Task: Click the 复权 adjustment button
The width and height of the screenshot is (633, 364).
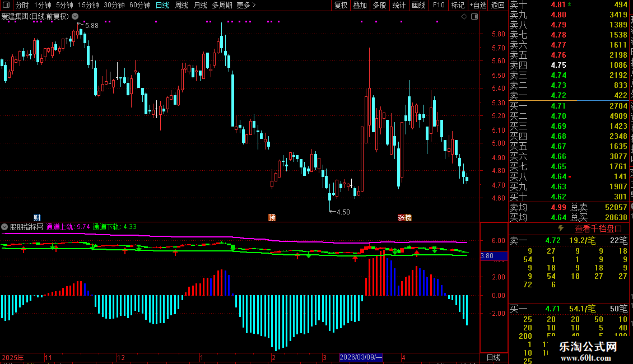Action: pyautogui.click(x=341, y=5)
